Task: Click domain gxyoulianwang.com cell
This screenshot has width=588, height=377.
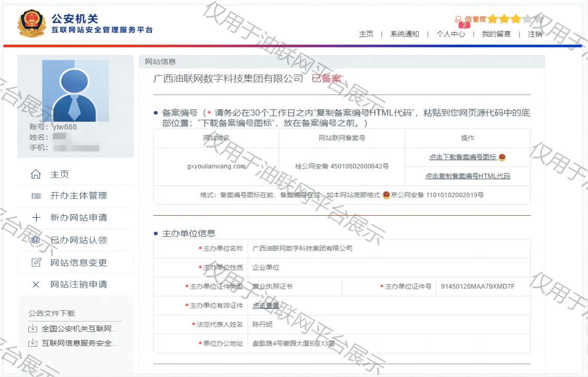Action: tap(216, 167)
